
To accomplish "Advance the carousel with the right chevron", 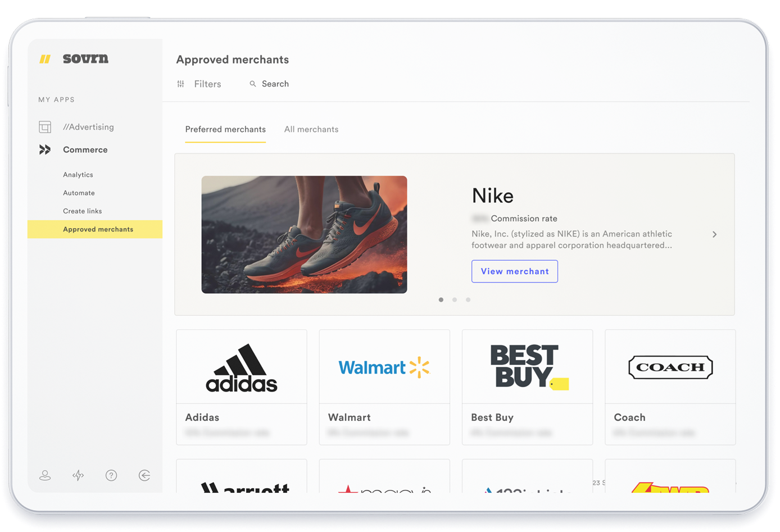I will coord(715,234).
